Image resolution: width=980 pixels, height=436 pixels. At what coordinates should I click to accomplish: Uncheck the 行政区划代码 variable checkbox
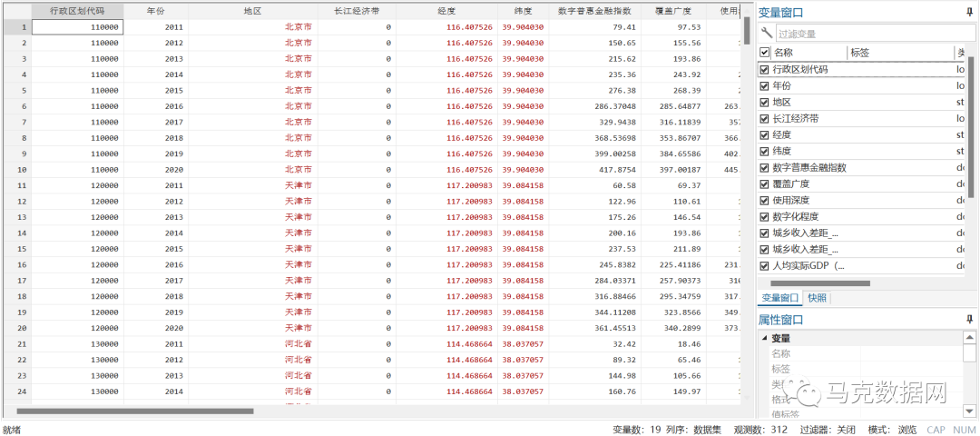click(764, 69)
